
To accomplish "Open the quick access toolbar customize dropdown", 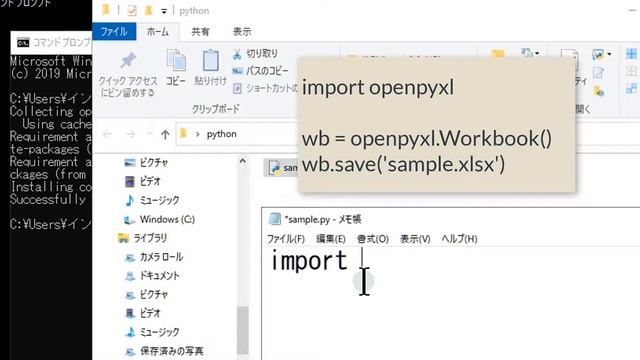I will click(164, 11).
